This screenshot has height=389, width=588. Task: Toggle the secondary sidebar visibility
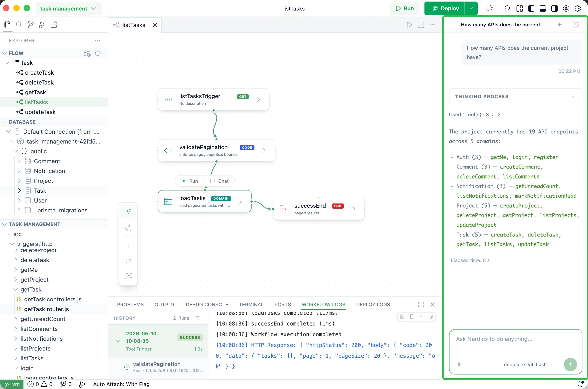coord(554,8)
